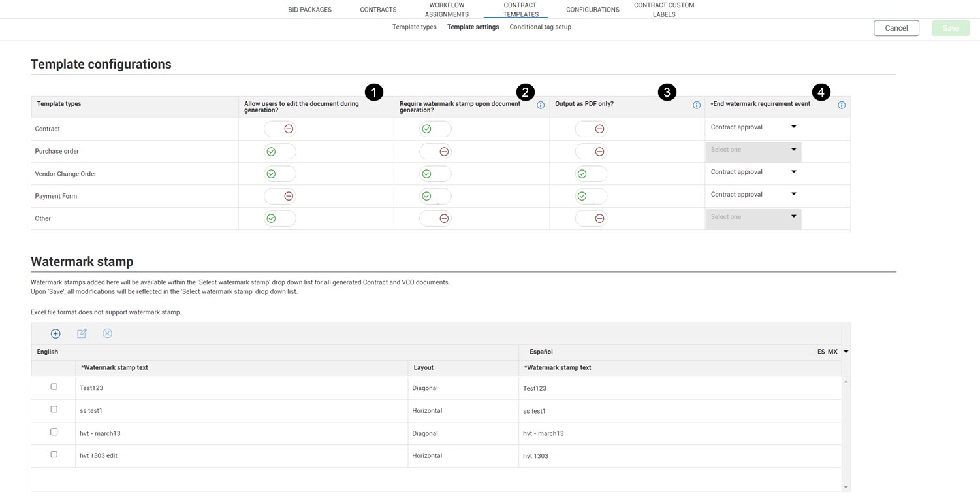Show info for End watermark requirement event

[842, 105]
